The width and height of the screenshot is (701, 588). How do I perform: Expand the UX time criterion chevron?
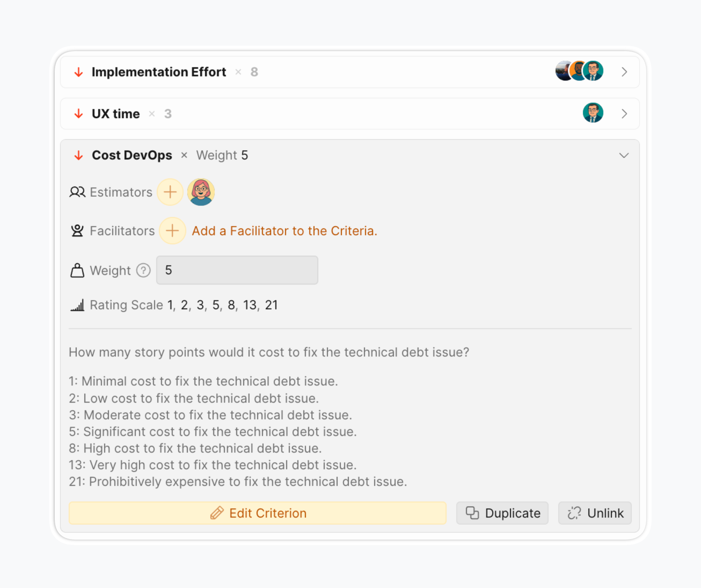tap(624, 114)
